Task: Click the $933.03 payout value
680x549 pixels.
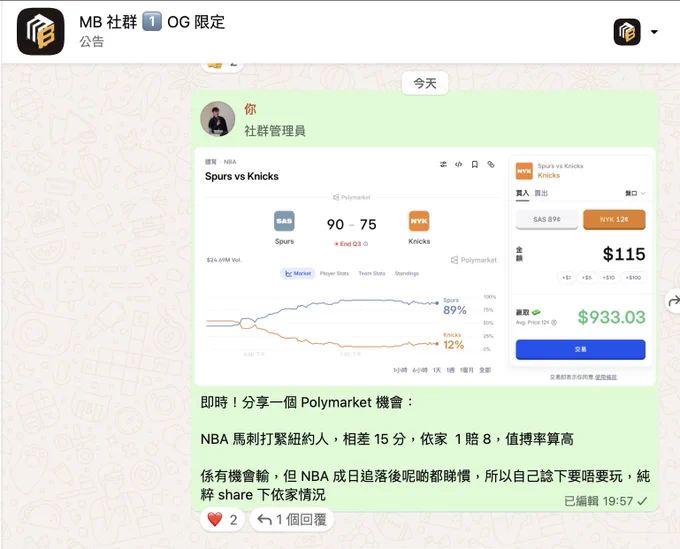Action: pos(611,317)
